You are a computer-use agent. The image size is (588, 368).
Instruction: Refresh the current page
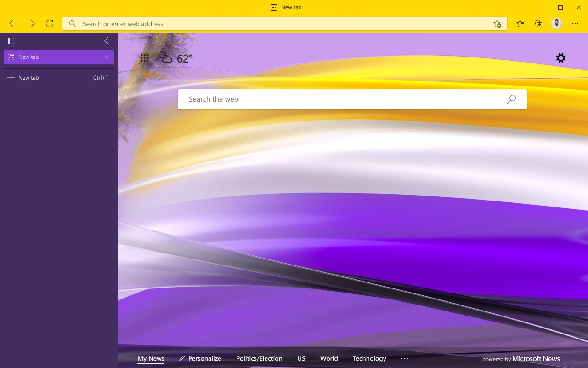tap(50, 23)
